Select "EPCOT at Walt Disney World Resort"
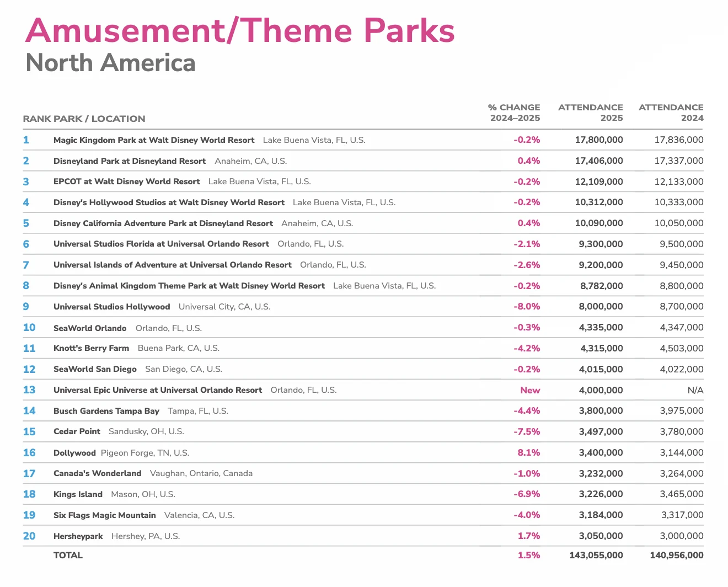This screenshot has width=728, height=587. (126, 182)
